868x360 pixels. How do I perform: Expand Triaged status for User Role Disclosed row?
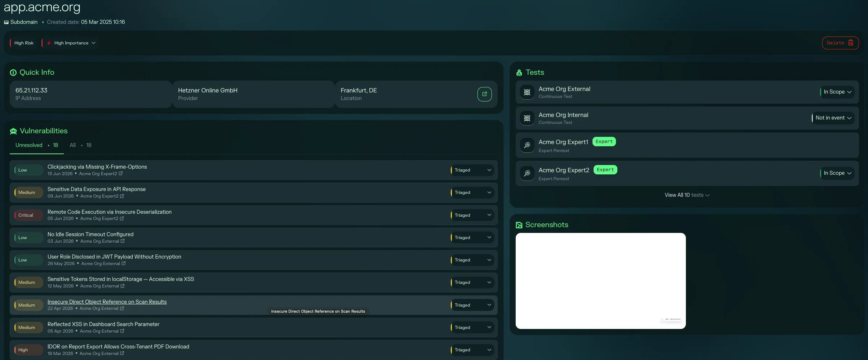tap(472, 260)
